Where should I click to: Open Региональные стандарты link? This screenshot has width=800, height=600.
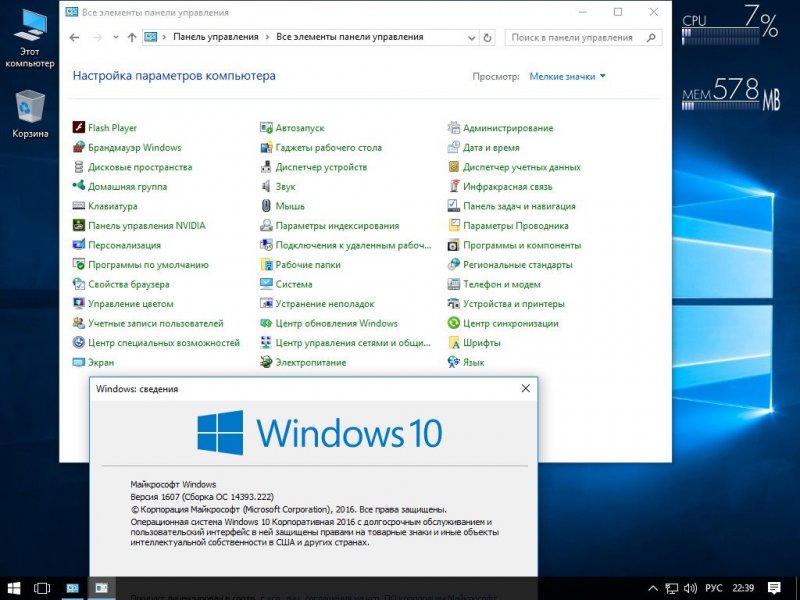[x=518, y=265]
